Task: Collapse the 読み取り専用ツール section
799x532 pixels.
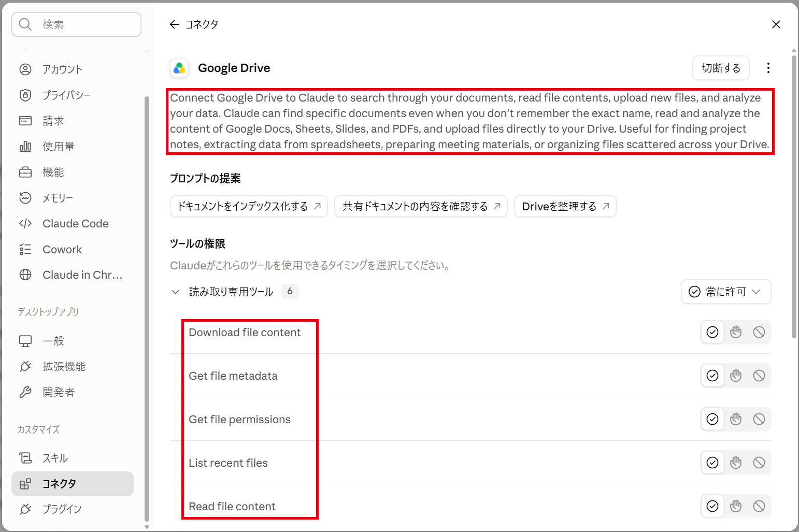Action: point(176,292)
